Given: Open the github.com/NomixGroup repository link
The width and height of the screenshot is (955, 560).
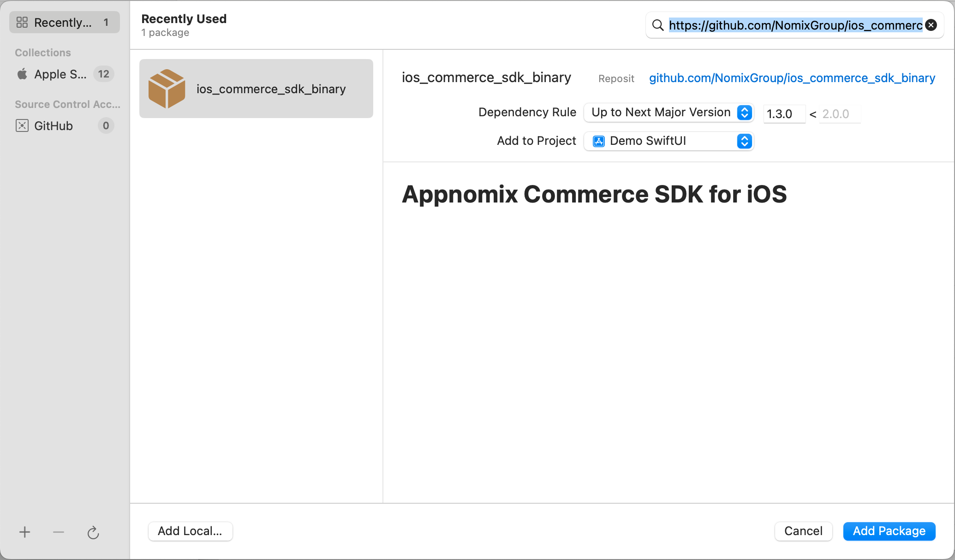Looking at the screenshot, I should point(792,78).
